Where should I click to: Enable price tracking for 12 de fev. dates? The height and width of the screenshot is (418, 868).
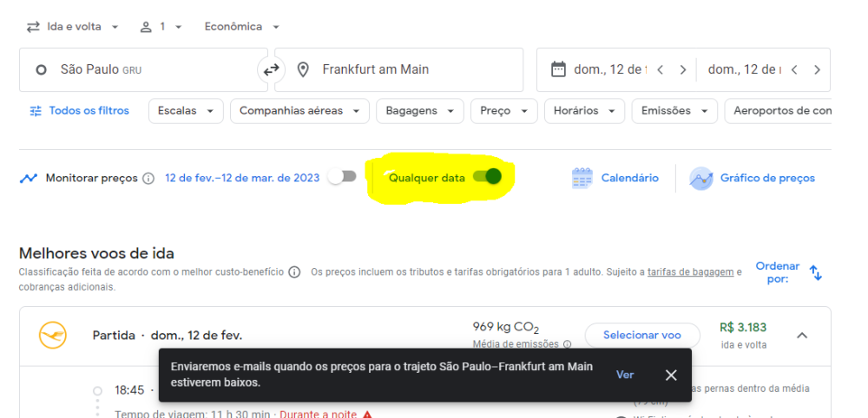click(x=342, y=177)
